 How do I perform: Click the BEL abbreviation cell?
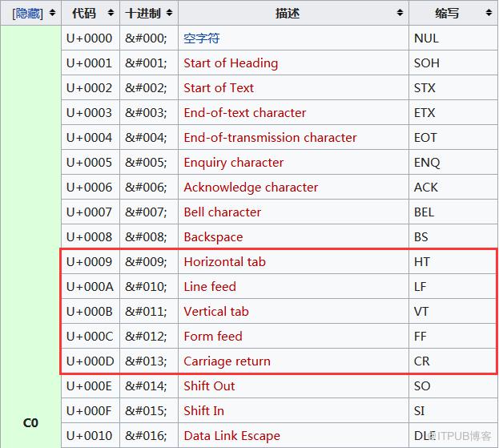[x=453, y=212]
